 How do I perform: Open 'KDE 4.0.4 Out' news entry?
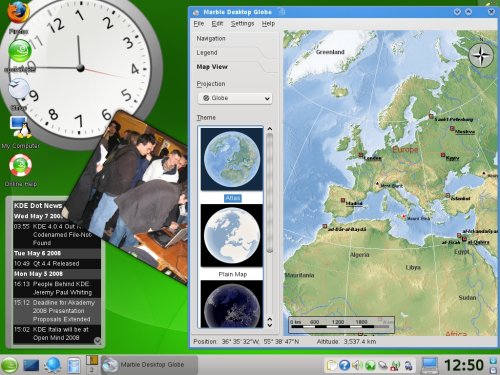[57, 234]
